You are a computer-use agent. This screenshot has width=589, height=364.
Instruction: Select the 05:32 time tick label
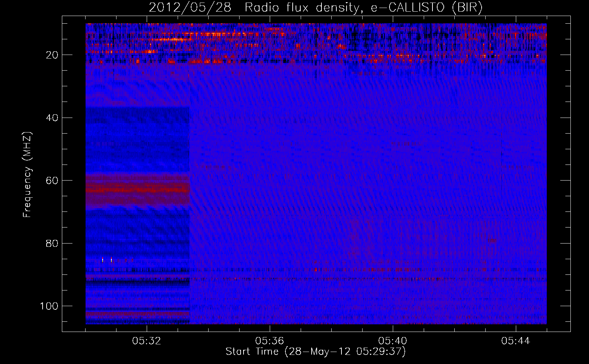[x=147, y=341]
